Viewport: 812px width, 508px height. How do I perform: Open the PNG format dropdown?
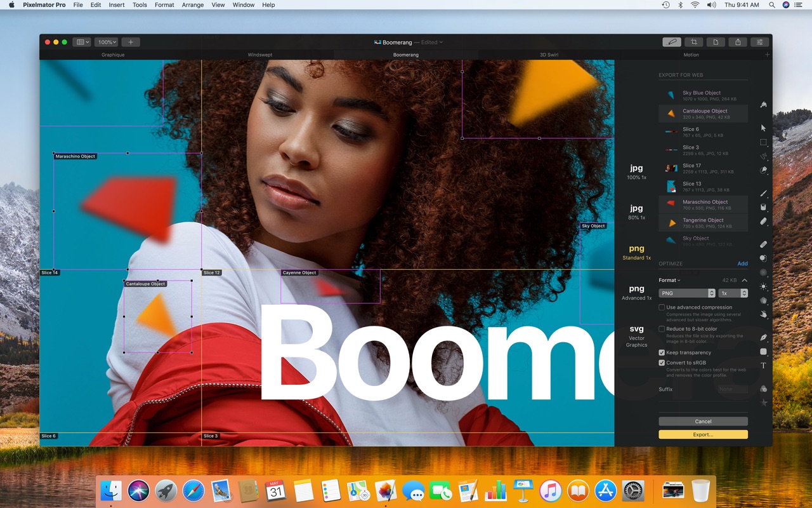(687, 293)
